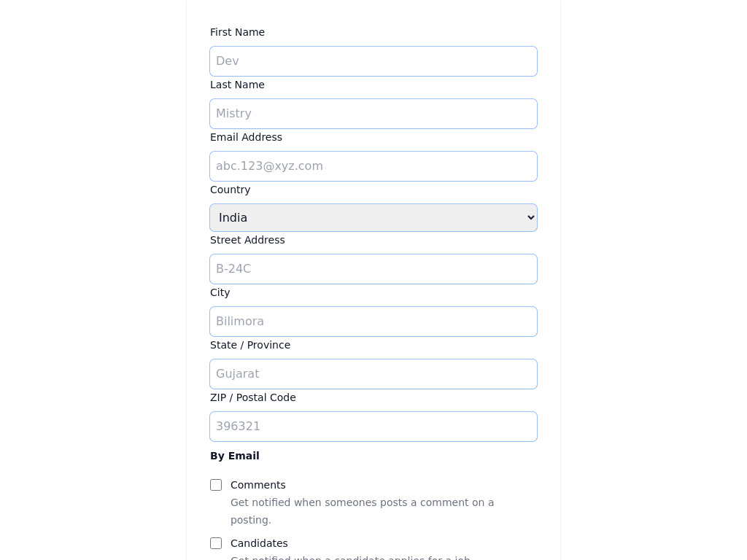Focus the Last Name text box
The image size is (747, 560).
[x=373, y=114]
